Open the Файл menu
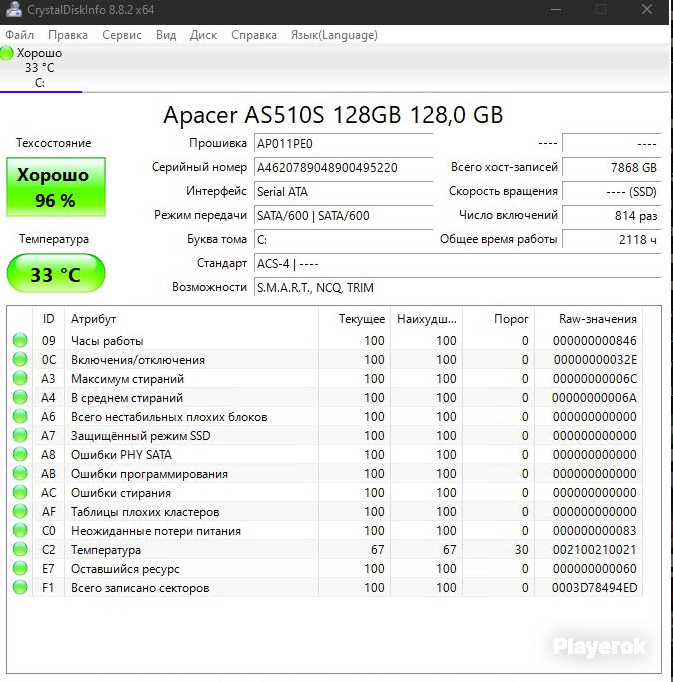 pyautogui.click(x=19, y=35)
